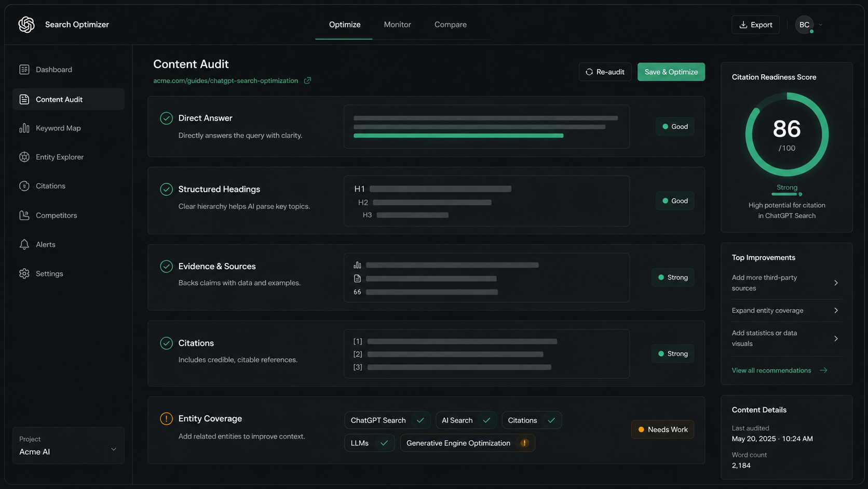868x489 pixels.
Task: Click the Structured Headings check circle icon
Action: [166, 189]
